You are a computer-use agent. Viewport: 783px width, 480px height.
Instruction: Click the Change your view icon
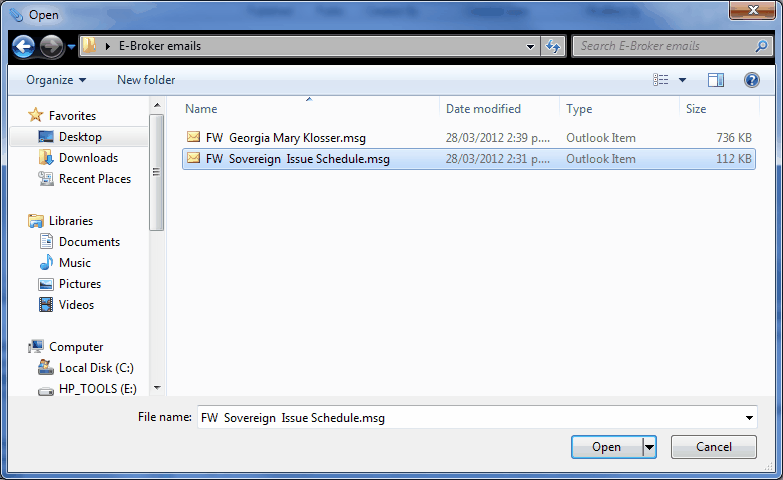click(x=661, y=80)
